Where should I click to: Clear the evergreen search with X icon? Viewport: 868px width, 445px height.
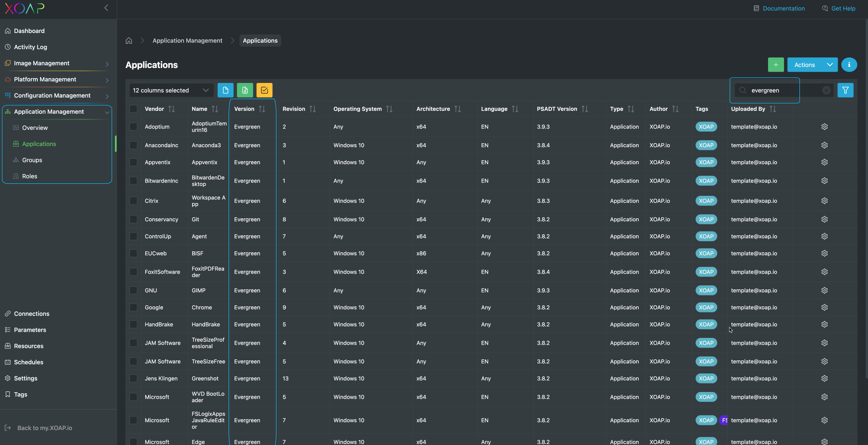tap(826, 90)
